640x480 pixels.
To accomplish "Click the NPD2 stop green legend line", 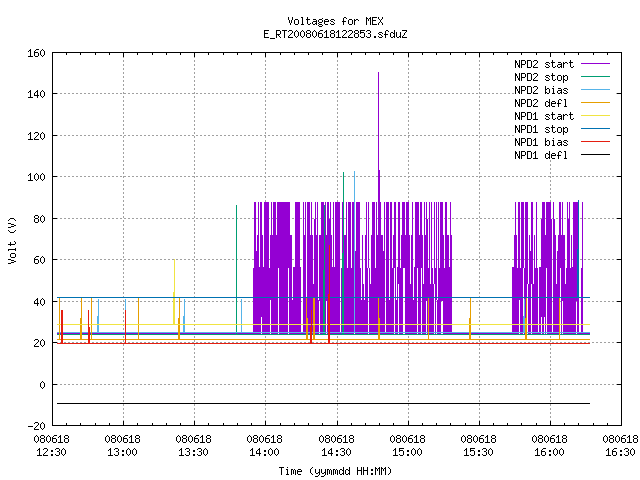I will coord(595,77).
